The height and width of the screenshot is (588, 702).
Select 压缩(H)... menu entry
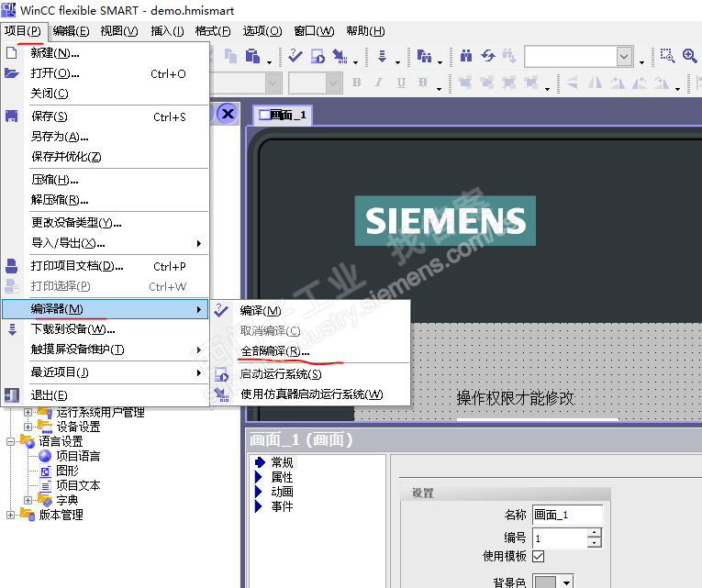(x=106, y=180)
